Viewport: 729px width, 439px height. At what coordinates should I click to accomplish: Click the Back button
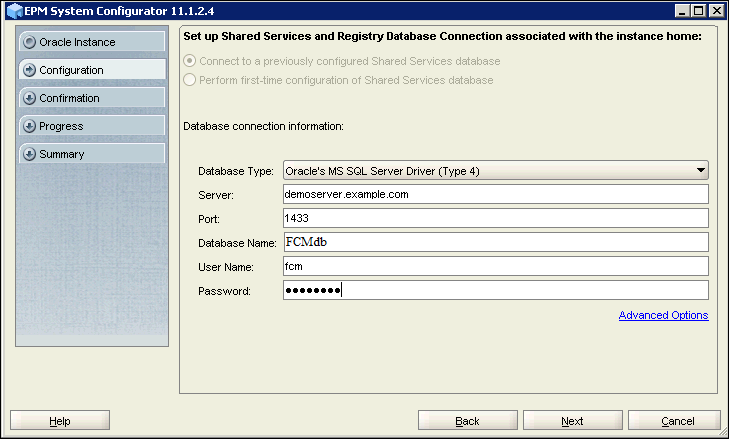pyautogui.click(x=467, y=421)
